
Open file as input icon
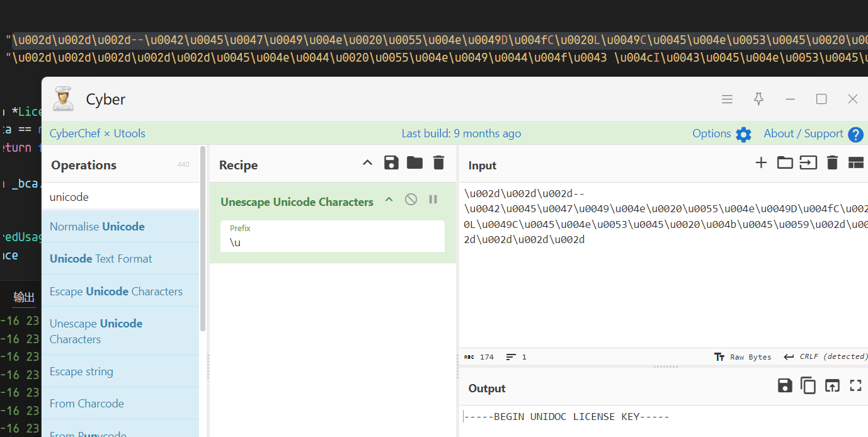click(x=808, y=163)
